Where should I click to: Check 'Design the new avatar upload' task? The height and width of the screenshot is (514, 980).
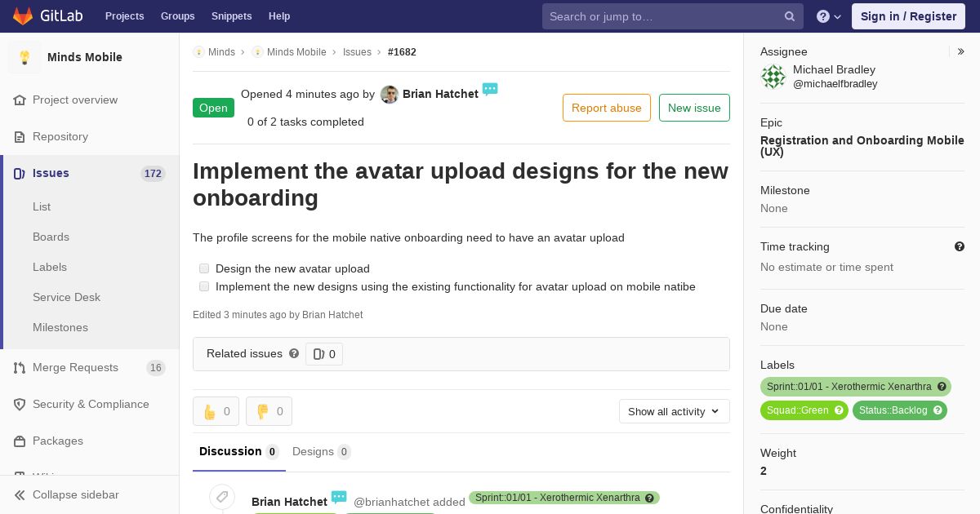(x=204, y=268)
